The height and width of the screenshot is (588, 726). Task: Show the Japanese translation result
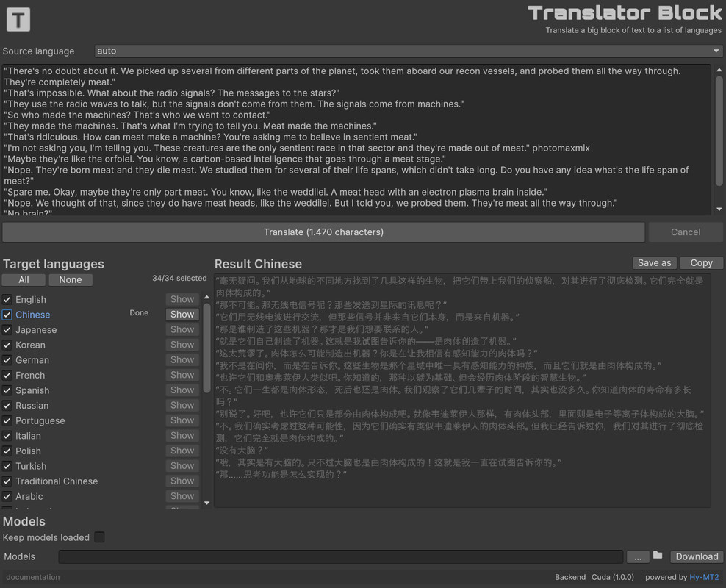point(182,330)
